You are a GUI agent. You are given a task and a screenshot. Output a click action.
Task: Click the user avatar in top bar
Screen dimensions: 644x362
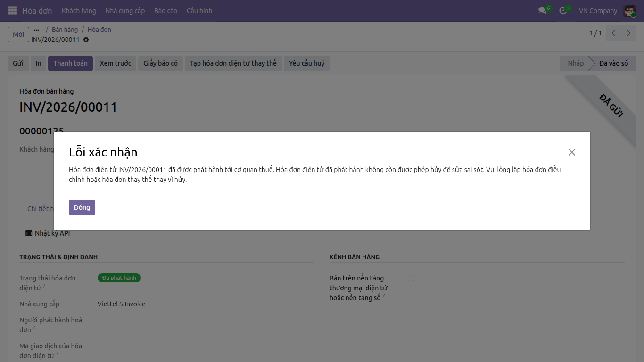click(x=629, y=10)
